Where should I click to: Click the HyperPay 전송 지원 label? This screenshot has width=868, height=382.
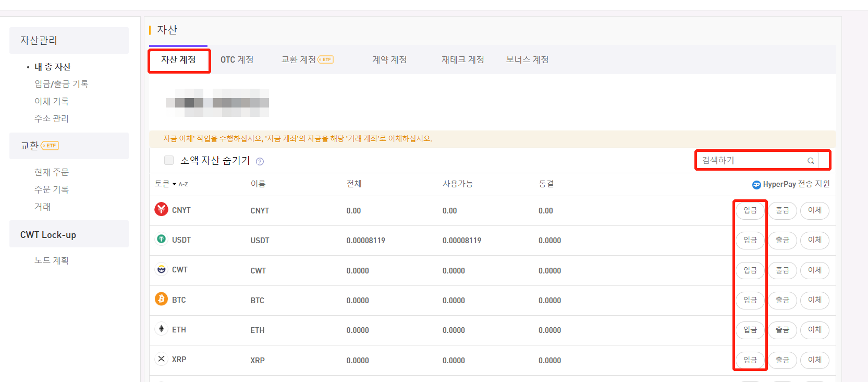pyautogui.click(x=797, y=184)
